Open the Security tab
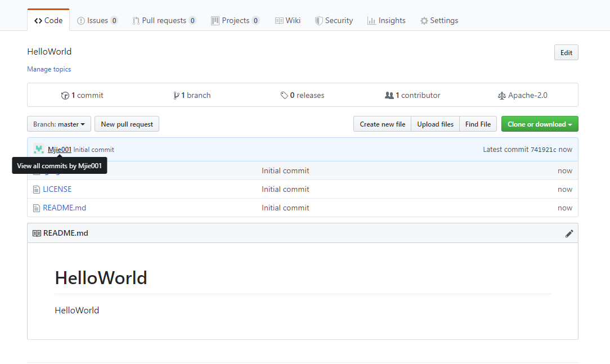 tap(334, 20)
